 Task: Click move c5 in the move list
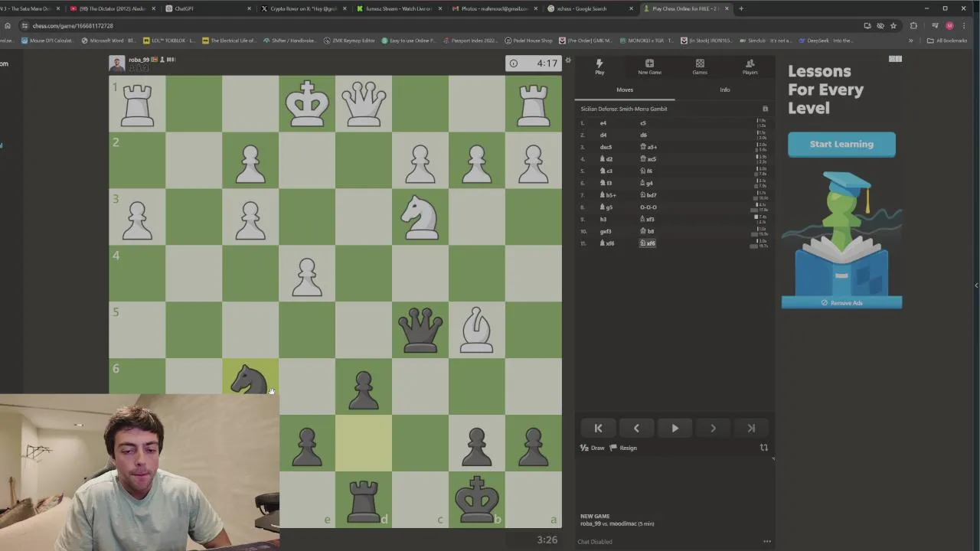[x=643, y=123]
